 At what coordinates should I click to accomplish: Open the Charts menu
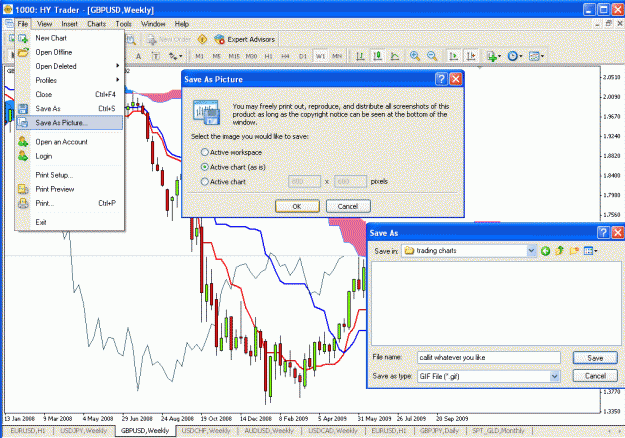coord(96,24)
